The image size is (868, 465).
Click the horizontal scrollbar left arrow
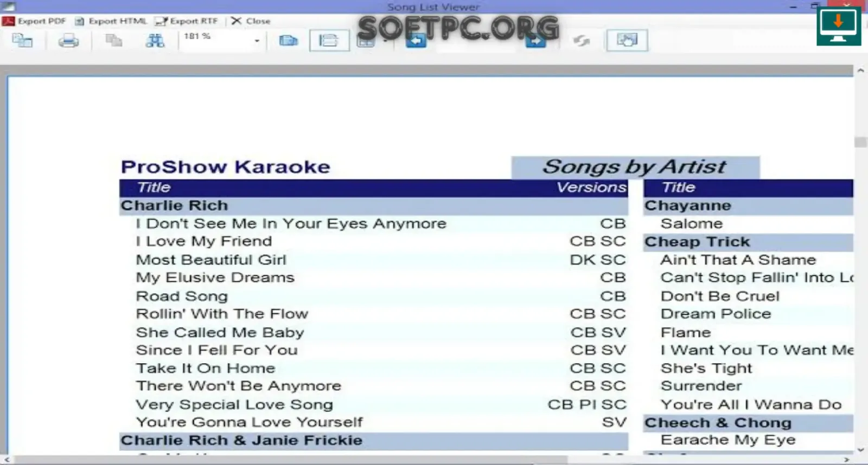6,460
